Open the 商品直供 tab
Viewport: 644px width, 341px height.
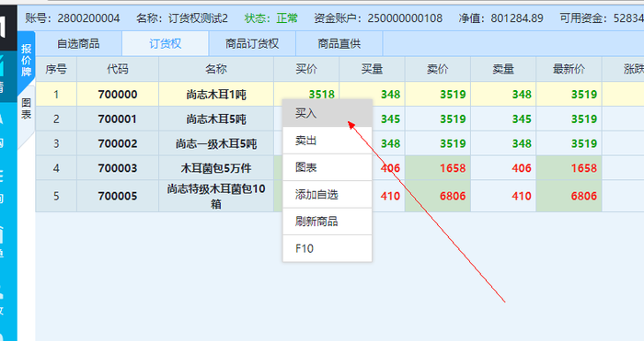tap(339, 43)
